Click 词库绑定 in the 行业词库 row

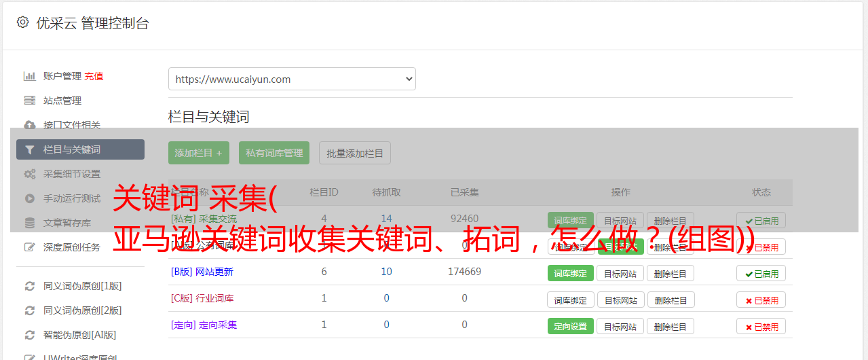tap(570, 300)
